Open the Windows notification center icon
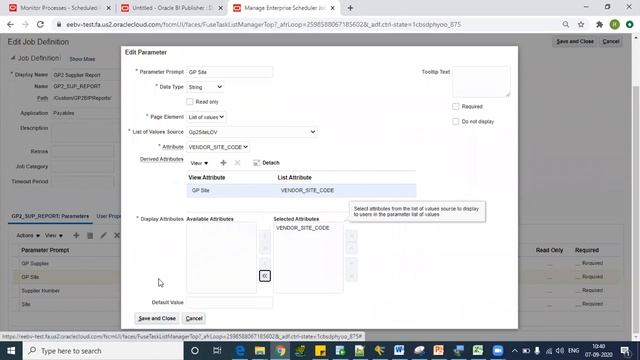The width and height of the screenshot is (640, 360). coord(625,351)
